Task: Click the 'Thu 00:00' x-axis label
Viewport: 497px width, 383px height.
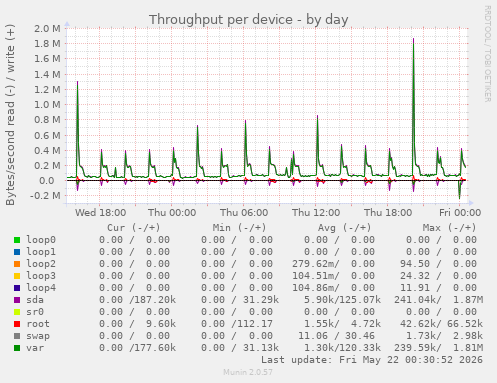Action: pyautogui.click(x=172, y=213)
